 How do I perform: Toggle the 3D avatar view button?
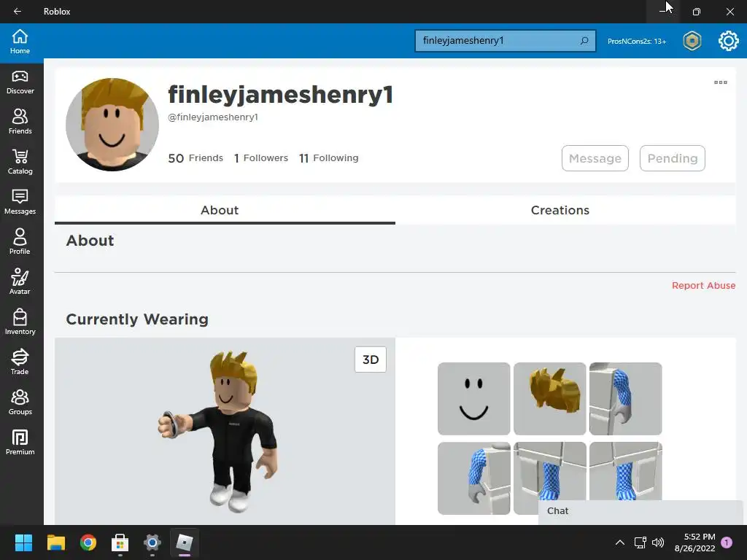[370, 359]
